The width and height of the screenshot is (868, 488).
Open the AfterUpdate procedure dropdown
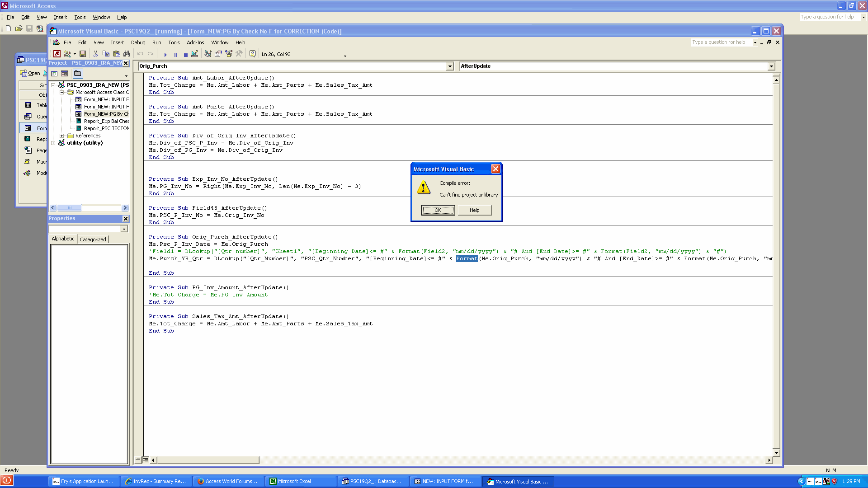pyautogui.click(x=771, y=66)
